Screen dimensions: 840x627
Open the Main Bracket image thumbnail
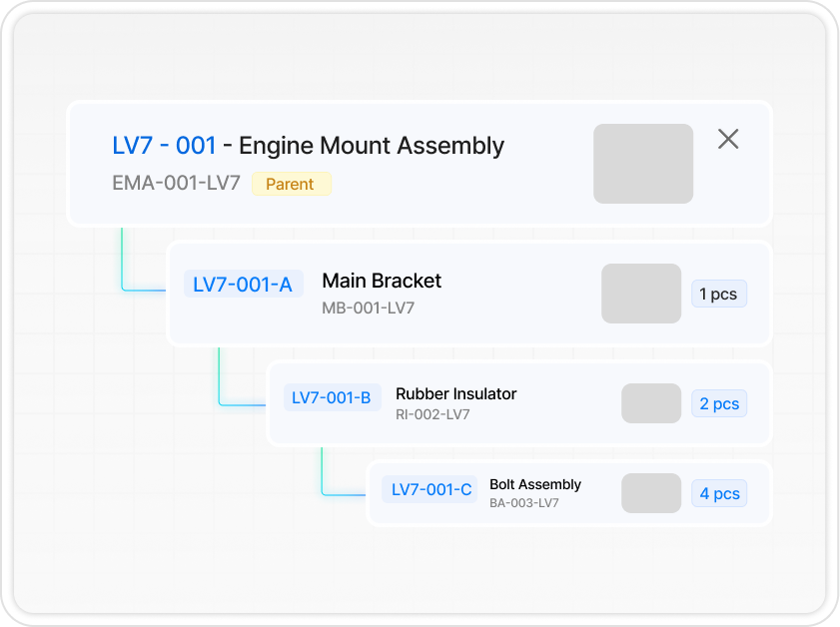pos(640,294)
